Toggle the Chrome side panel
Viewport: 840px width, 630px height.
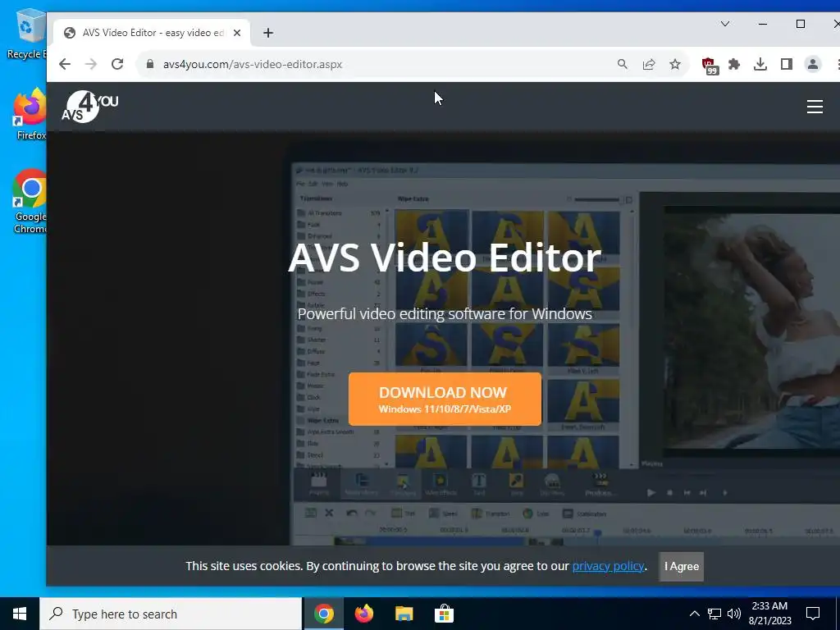pos(787,64)
